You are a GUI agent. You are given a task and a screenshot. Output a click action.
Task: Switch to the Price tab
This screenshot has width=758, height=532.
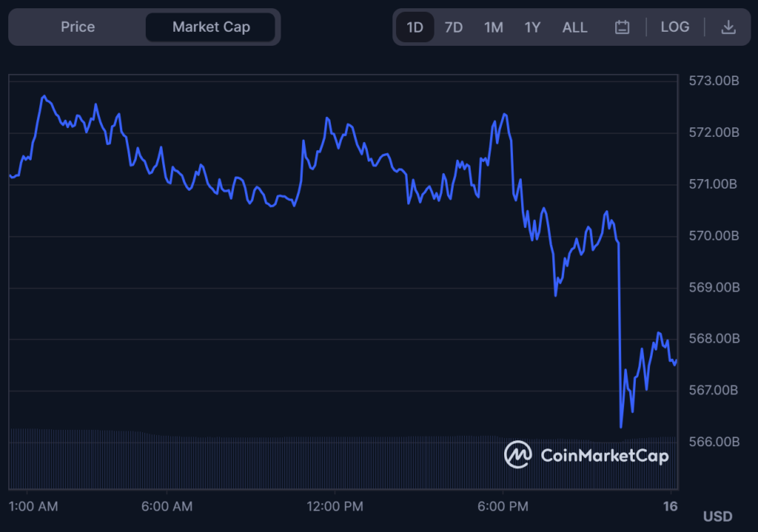pos(78,27)
